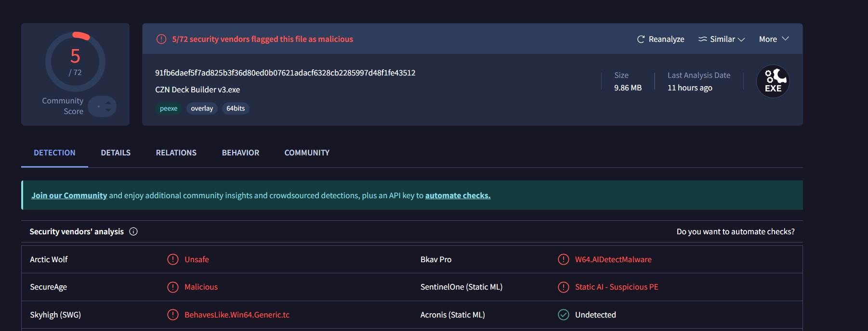Click the green checkmark icon beside Undetected
Viewport: 868px width, 331px height.
[564, 315]
